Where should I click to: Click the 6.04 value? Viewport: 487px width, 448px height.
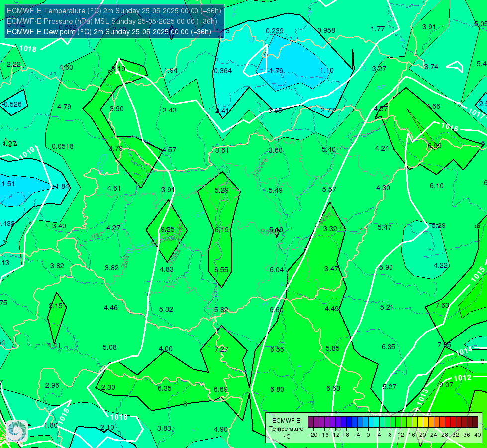click(x=277, y=270)
